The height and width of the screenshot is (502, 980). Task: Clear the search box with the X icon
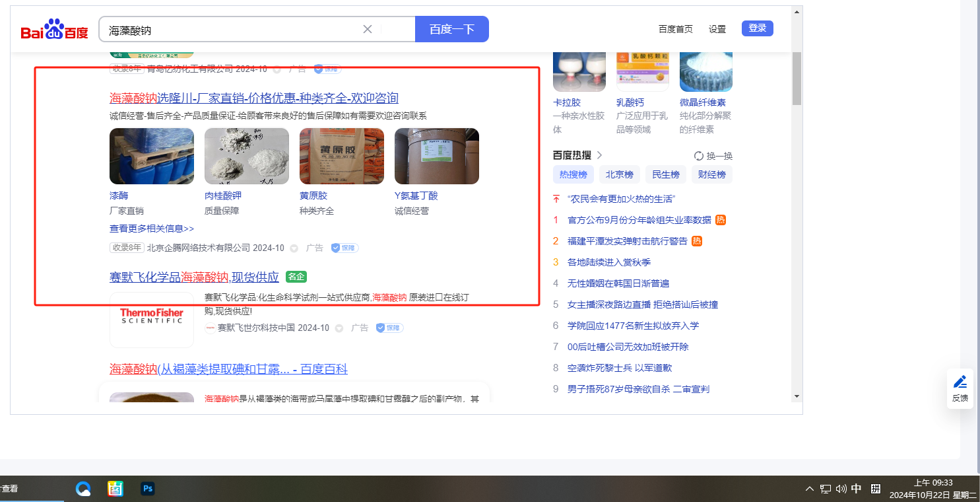(368, 29)
